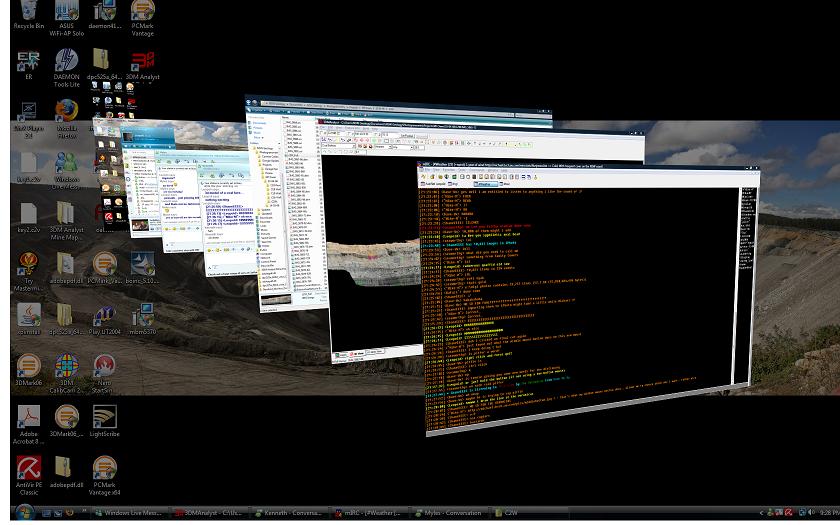
Task: Launch AntiVir PE Classic shortcut
Action: coord(29,476)
